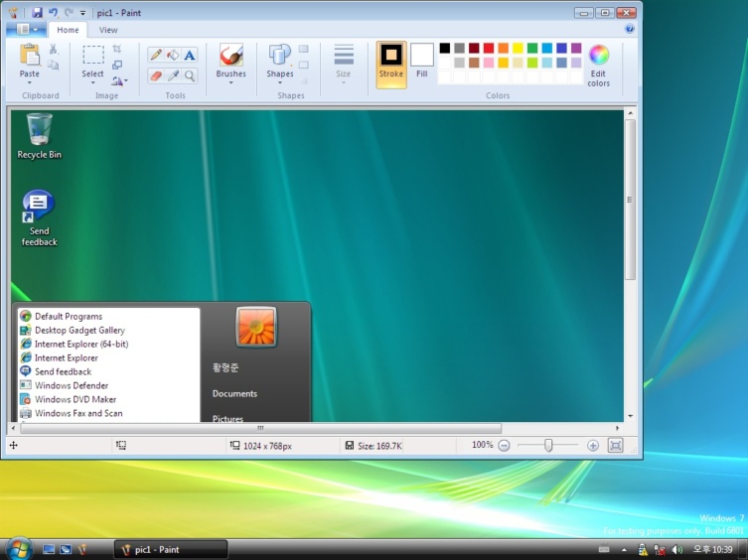Click the taskbar clock
The height and width of the screenshot is (560, 748).
pos(712,550)
